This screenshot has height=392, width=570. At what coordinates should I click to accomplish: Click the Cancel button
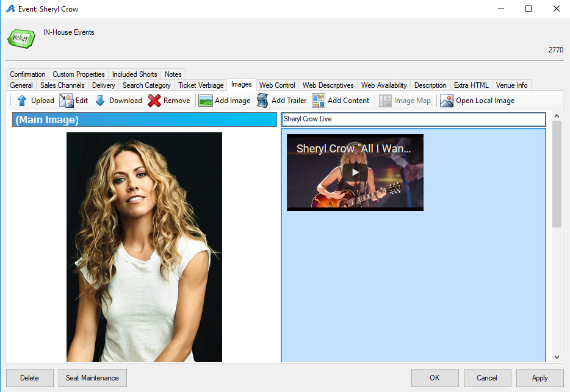[x=487, y=378]
